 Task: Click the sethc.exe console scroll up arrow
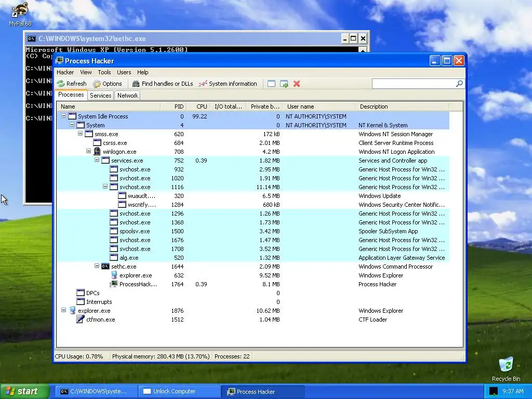click(363, 50)
